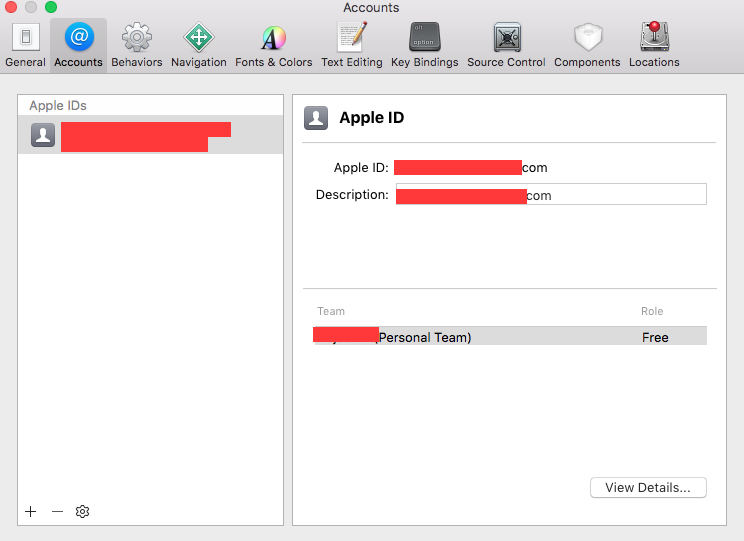Open Text Editing preferences
Viewport: 744px width, 541px height.
pyautogui.click(x=352, y=46)
